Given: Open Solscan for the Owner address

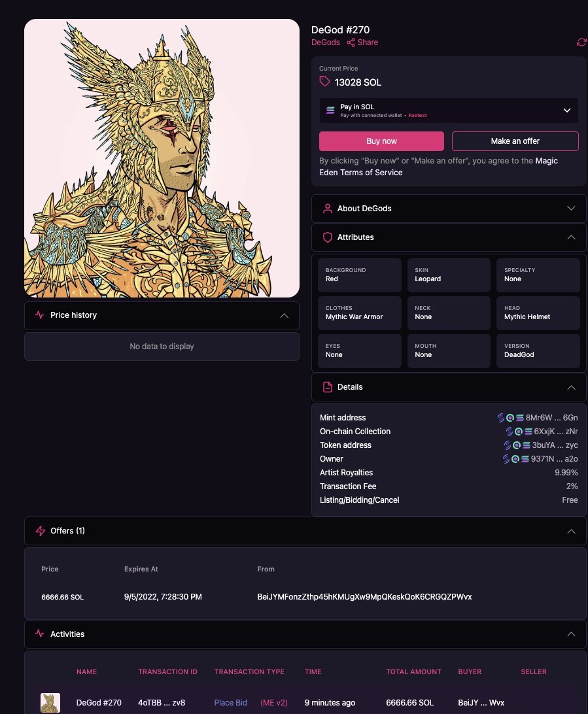Looking at the screenshot, I should point(514,458).
